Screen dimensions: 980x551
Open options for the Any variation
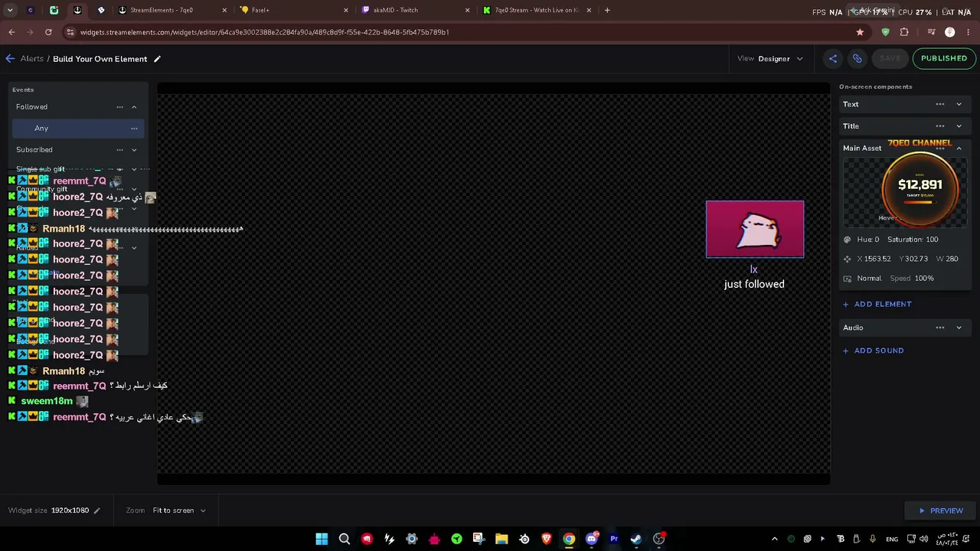pyautogui.click(x=134, y=129)
